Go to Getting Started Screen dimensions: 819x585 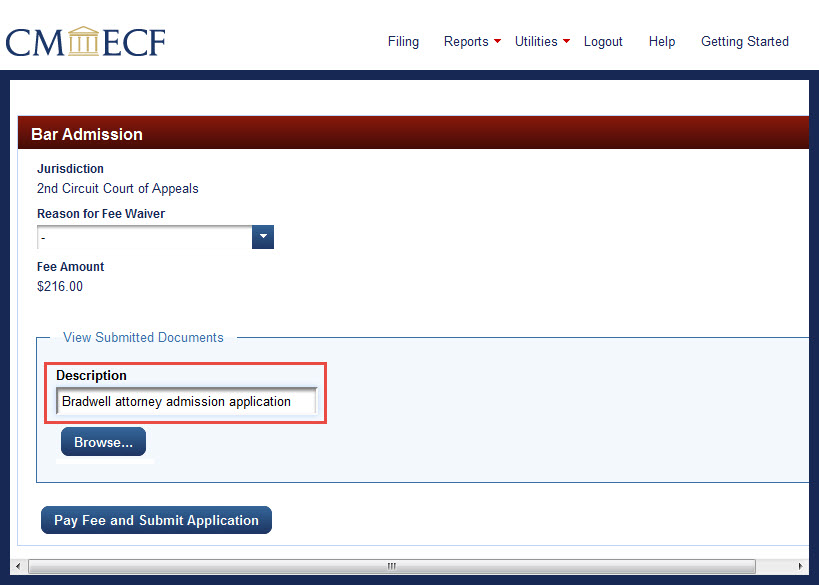[x=744, y=42]
